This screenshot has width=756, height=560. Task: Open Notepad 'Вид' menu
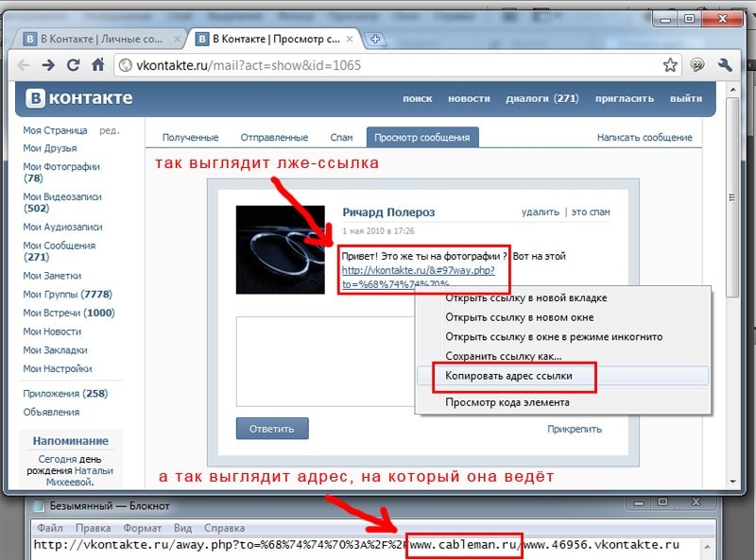pyautogui.click(x=182, y=528)
